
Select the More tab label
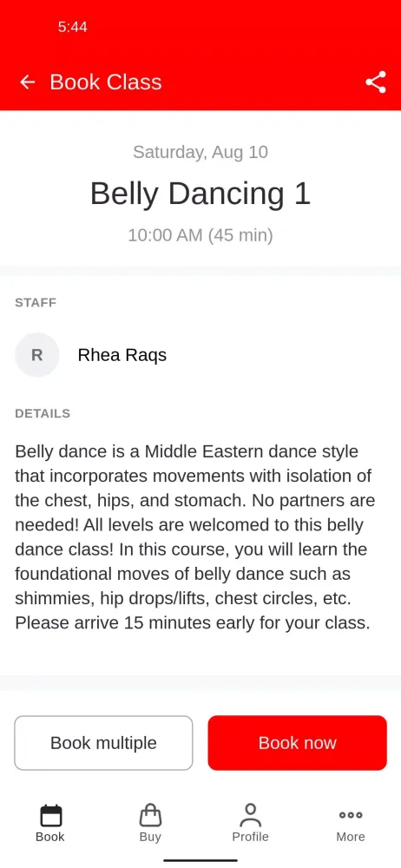[x=351, y=837]
